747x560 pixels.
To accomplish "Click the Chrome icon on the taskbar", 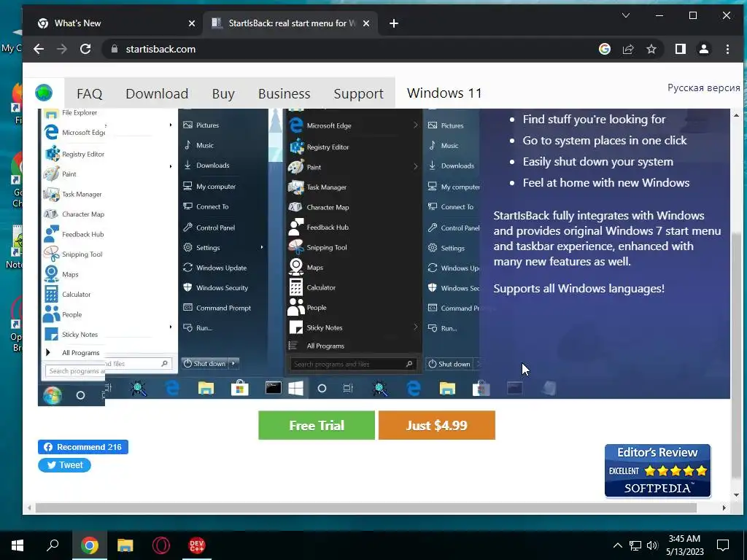I will pos(90,545).
